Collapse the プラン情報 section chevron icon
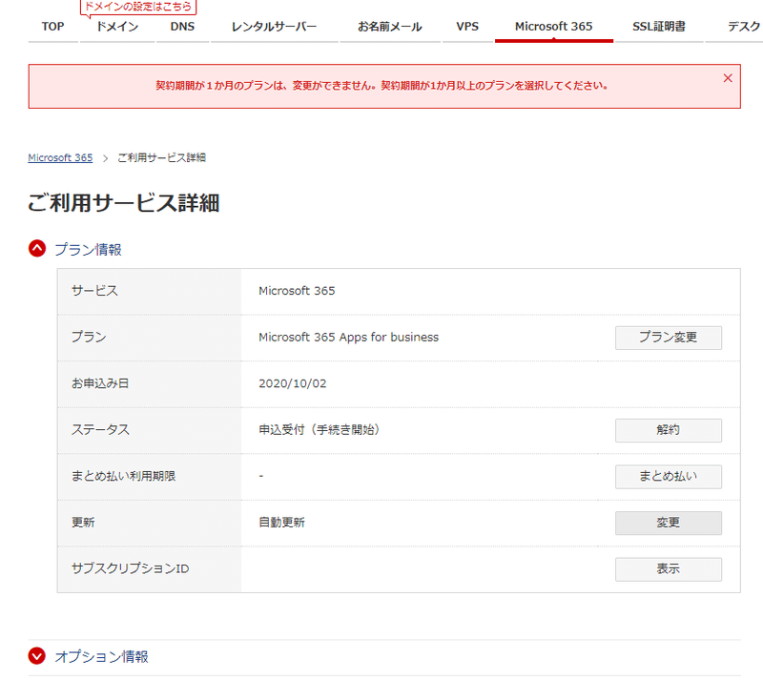The image size is (763, 700). (x=37, y=249)
